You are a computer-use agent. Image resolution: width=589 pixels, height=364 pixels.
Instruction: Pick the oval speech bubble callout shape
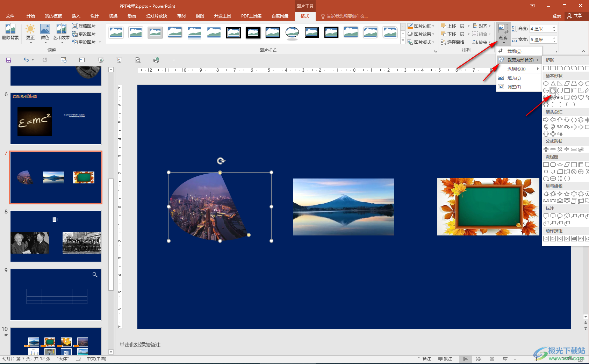(x=560, y=216)
